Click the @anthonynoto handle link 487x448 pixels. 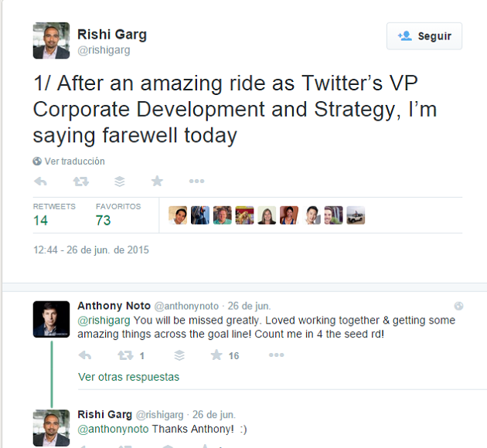click(x=187, y=306)
